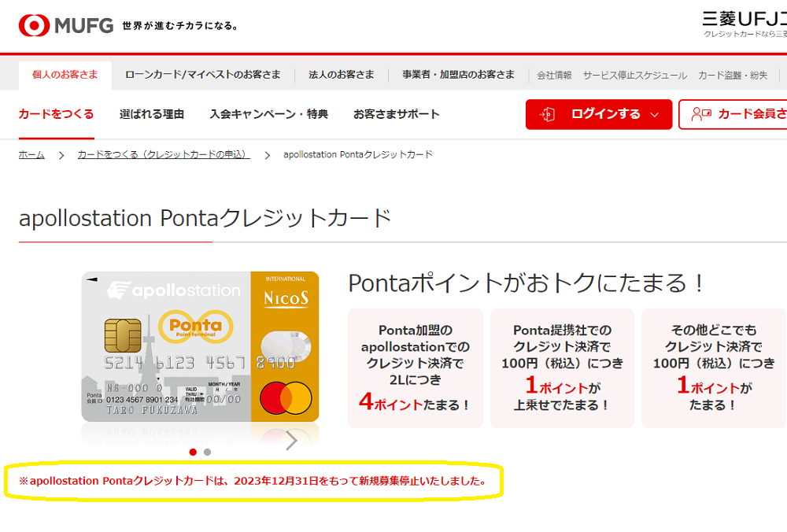Expand the ログインする dropdown chevron
Viewport: 787px width, 532px height.
(x=655, y=114)
